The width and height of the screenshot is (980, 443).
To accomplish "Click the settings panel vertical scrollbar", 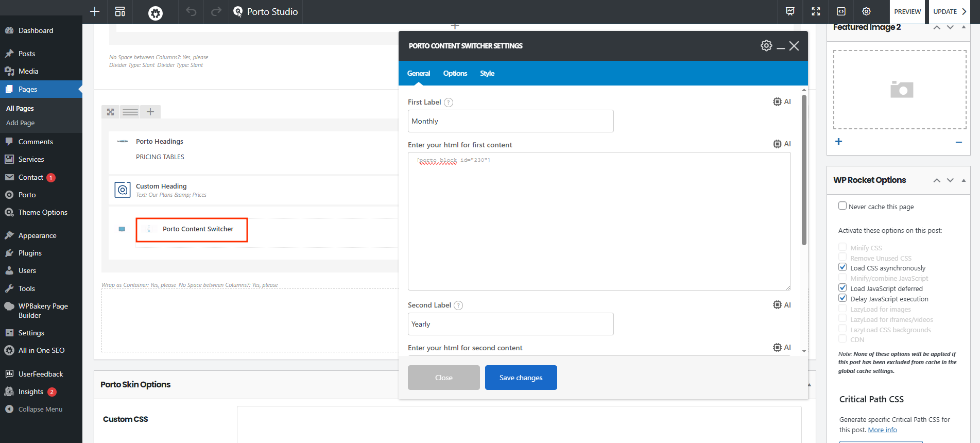I will pyautogui.click(x=804, y=170).
